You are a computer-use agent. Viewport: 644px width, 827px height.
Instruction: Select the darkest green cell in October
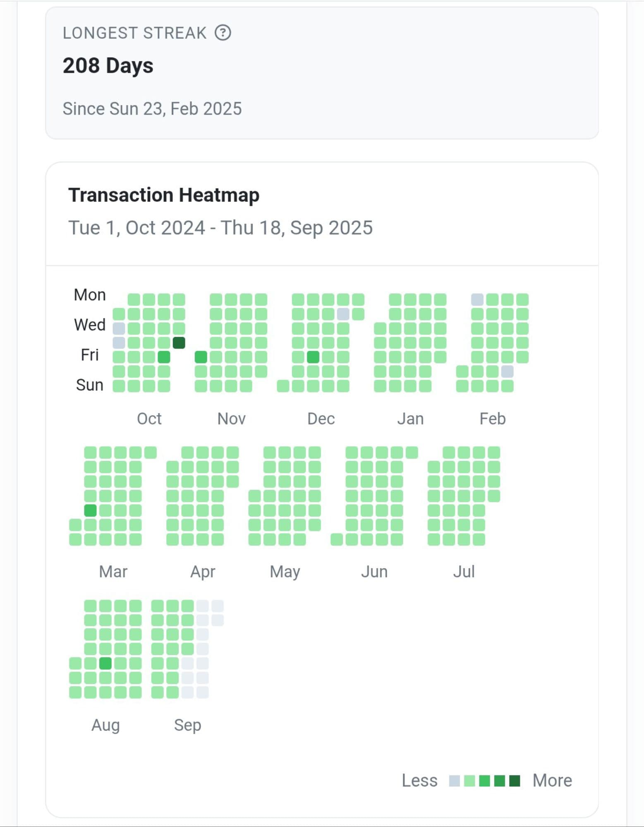click(179, 343)
